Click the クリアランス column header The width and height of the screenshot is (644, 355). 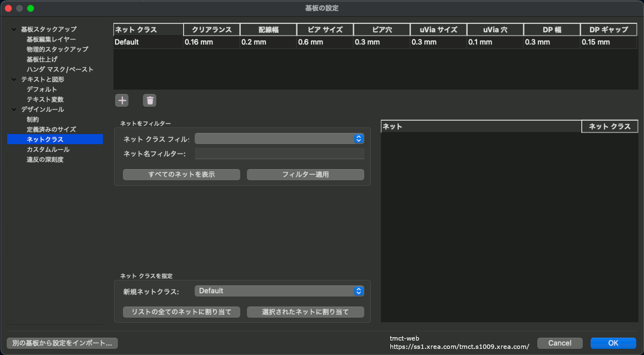pyautogui.click(x=211, y=29)
